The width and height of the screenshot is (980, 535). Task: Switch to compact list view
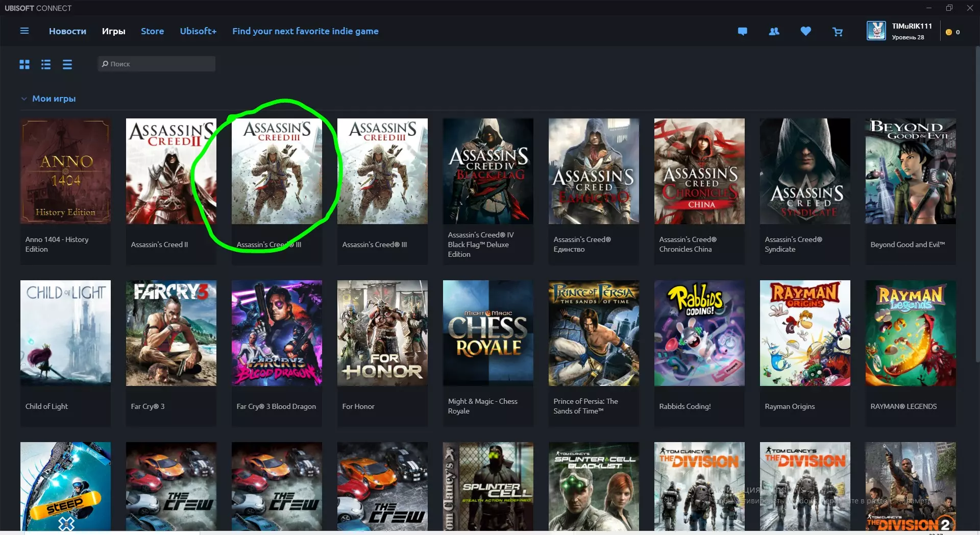pyautogui.click(x=67, y=64)
